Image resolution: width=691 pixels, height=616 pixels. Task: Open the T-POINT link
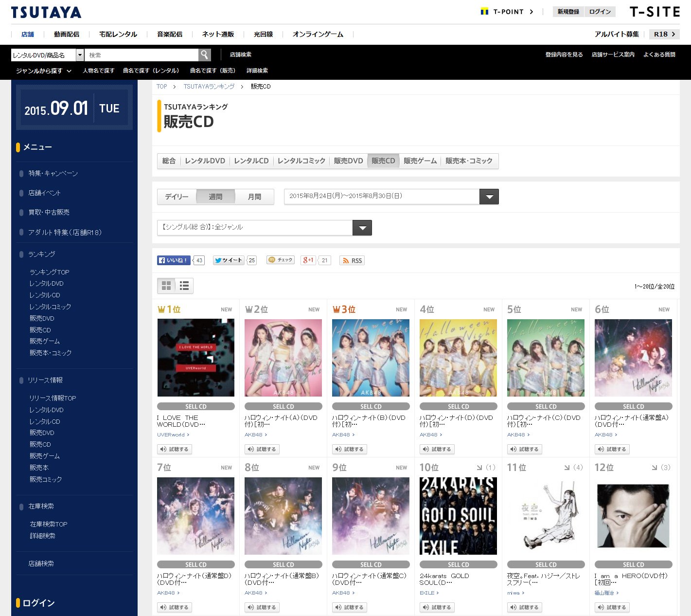507,12
